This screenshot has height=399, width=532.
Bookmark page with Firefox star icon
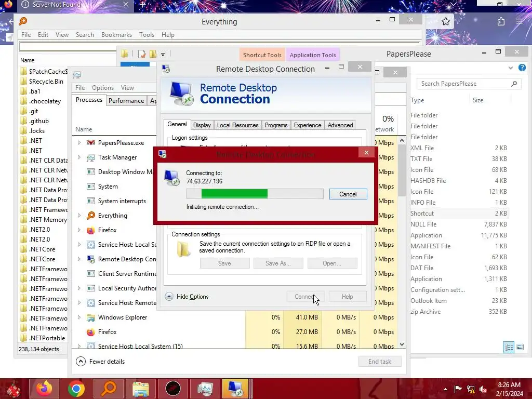445,22
